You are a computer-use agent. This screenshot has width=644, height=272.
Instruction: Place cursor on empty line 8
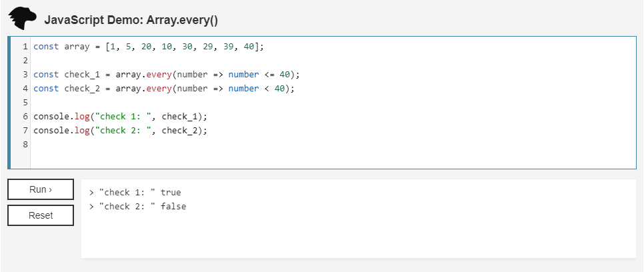coord(200,145)
